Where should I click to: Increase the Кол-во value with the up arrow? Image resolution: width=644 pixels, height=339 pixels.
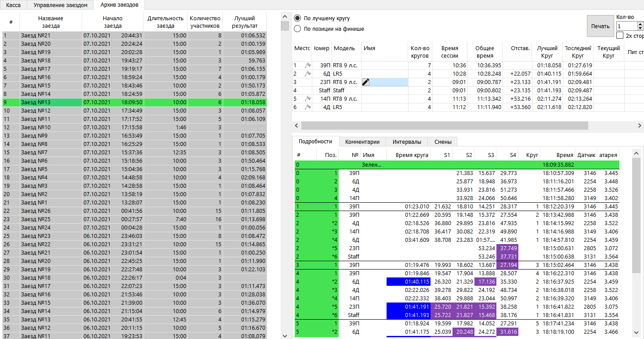tap(640, 24)
